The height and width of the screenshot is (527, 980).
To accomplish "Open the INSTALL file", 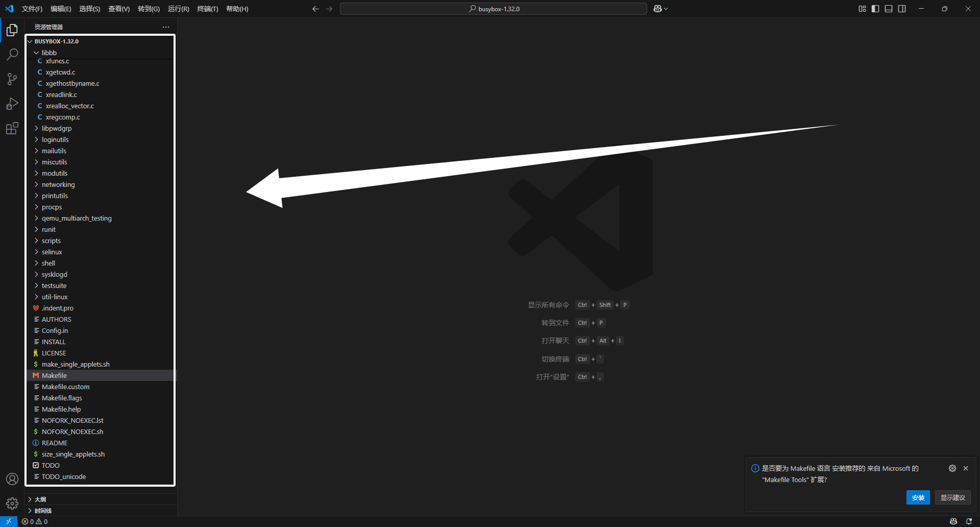I will tap(101, 342).
